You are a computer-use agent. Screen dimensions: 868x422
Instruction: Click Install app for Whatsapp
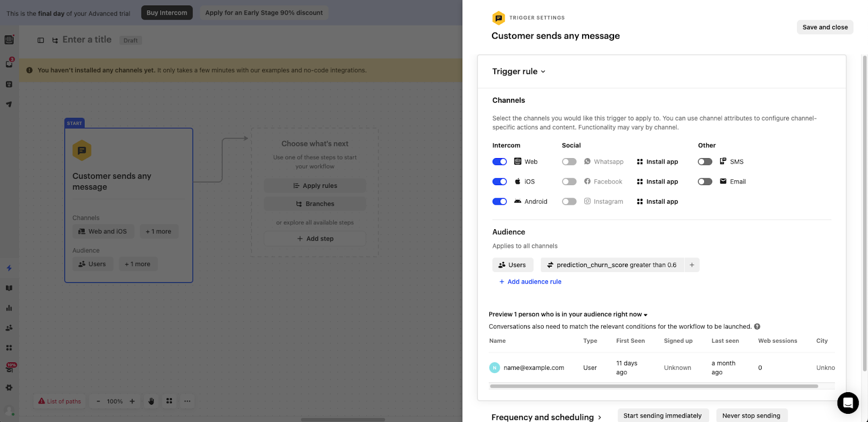658,162
